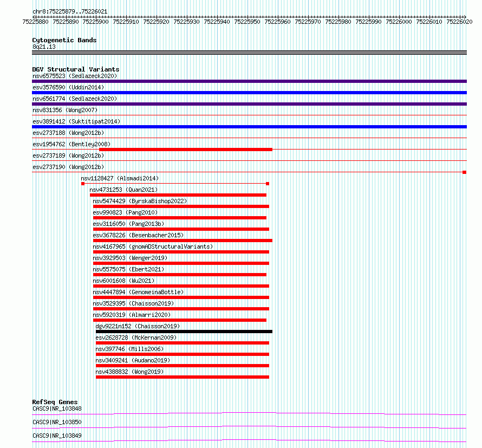482x448 pixels.
Task: Select the nsv4731253 (Quan2021) label
Action: [123, 190]
